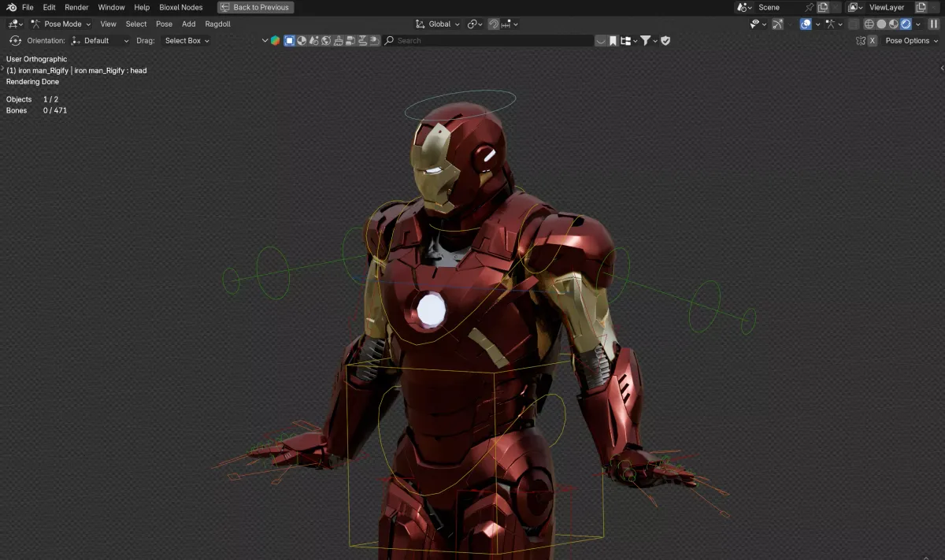Click the shield checkmark icon
The height and width of the screenshot is (560, 945).
click(665, 40)
